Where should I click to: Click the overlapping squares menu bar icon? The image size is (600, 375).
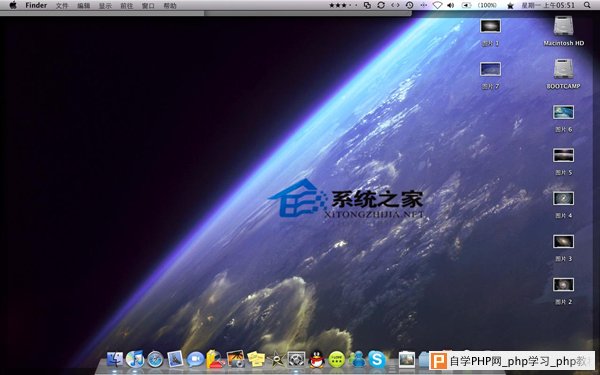coord(367,5)
